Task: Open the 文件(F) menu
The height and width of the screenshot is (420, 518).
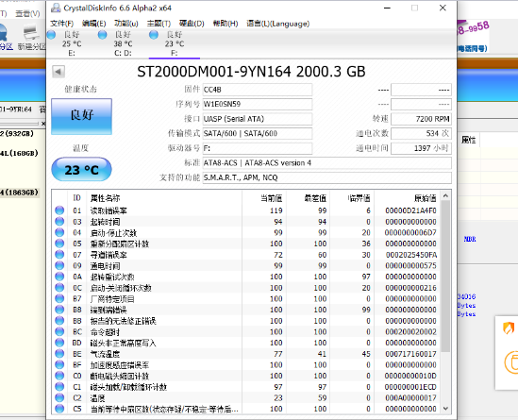Action: tap(61, 24)
